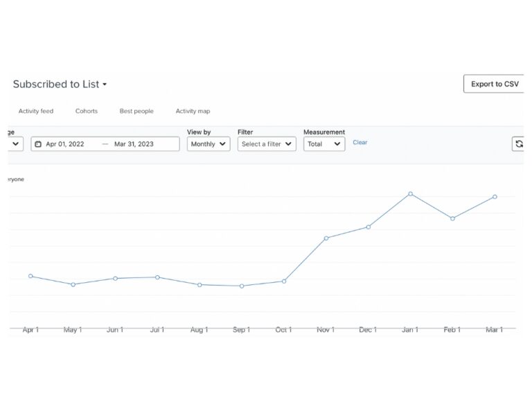Open the Select a filter dropdown
Image resolution: width=532 pixels, height=409 pixels.
[267, 144]
